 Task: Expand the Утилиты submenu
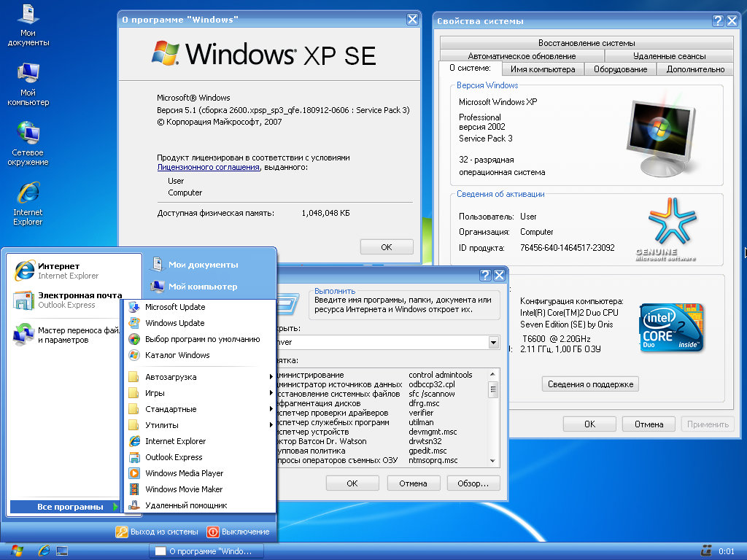click(x=200, y=425)
